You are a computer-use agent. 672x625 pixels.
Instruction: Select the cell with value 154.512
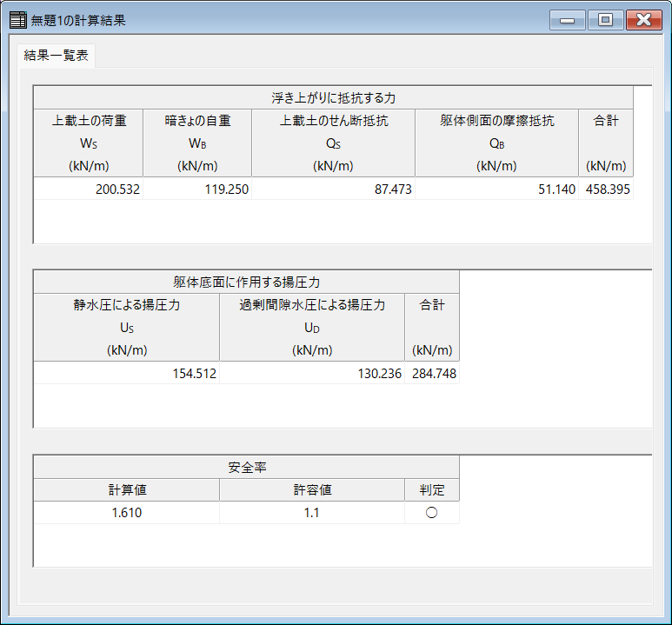pos(127,374)
